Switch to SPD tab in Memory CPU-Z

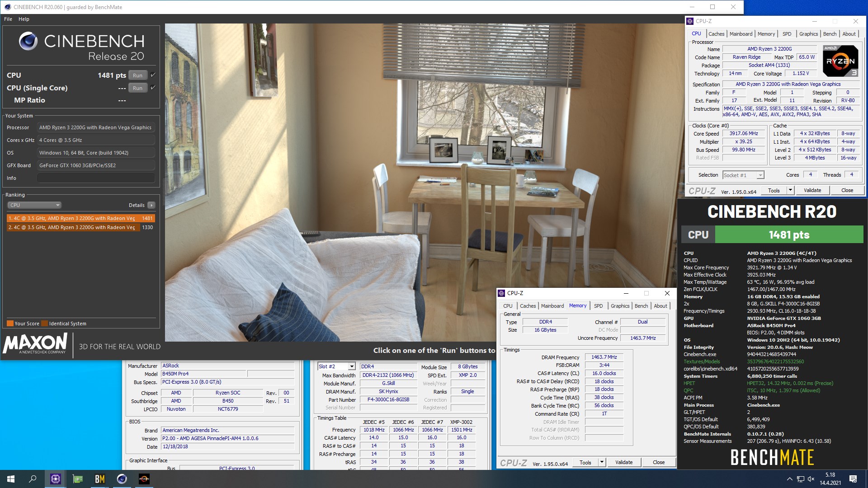pos(598,306)
